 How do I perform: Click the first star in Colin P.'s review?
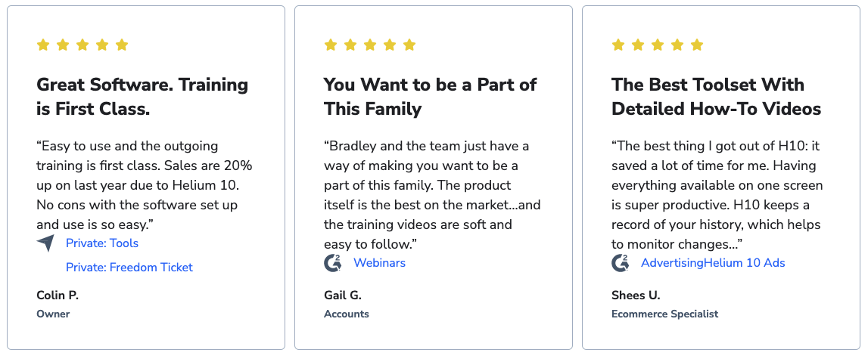point(43,45)
